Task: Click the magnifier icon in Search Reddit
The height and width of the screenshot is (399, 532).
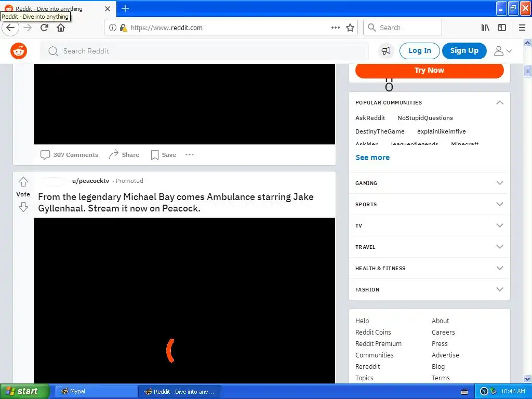Action: coord(53,51)
